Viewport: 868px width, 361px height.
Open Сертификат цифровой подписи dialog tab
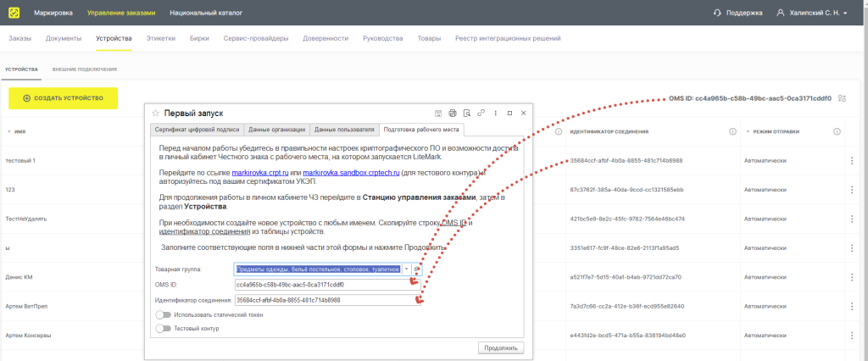click(197, 130)
